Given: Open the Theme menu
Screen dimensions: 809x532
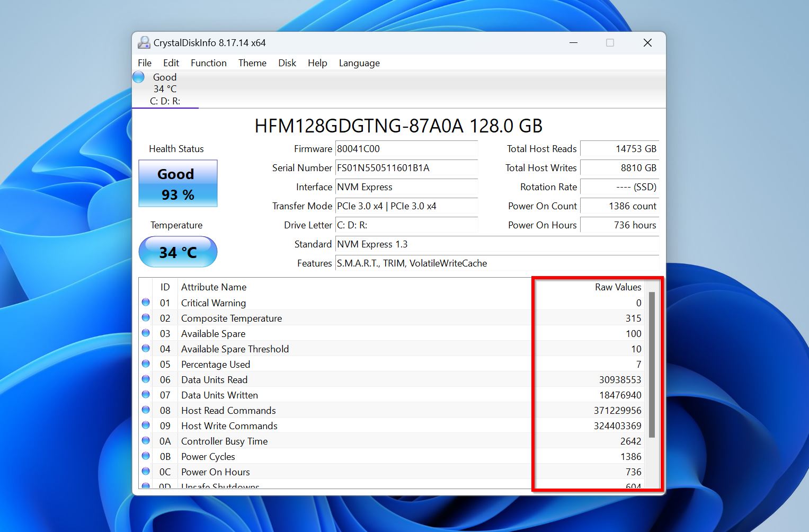Looking at the screenshot, I should coord(252,63).
